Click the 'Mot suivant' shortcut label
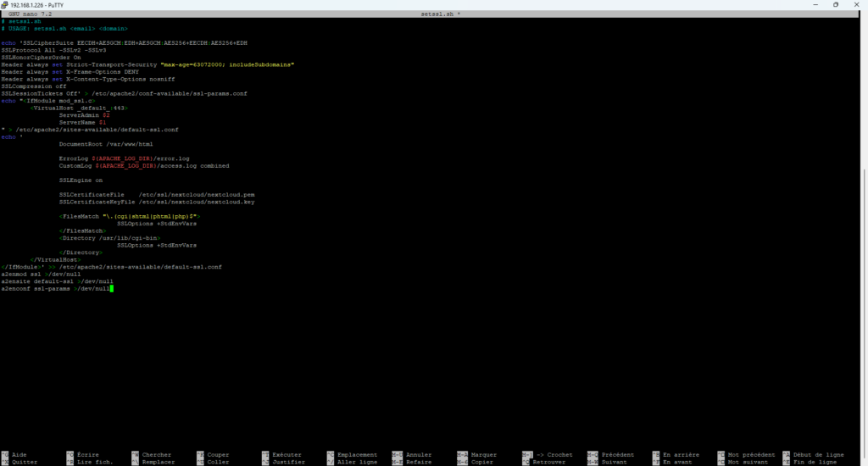The height and width of the screenshot is (466, 868). tap(748, 462)
